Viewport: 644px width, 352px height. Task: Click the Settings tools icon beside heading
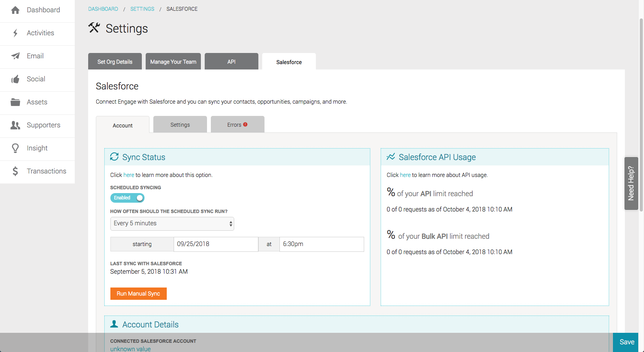(94, 28)
